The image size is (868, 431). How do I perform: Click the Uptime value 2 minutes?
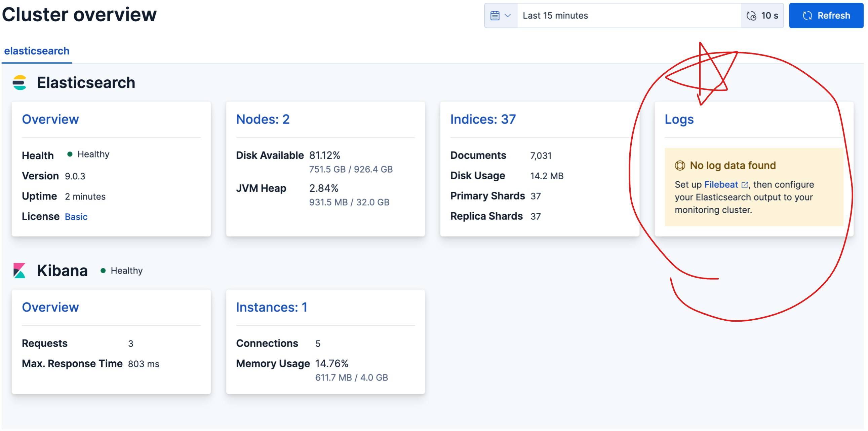[x=85, y=196]
